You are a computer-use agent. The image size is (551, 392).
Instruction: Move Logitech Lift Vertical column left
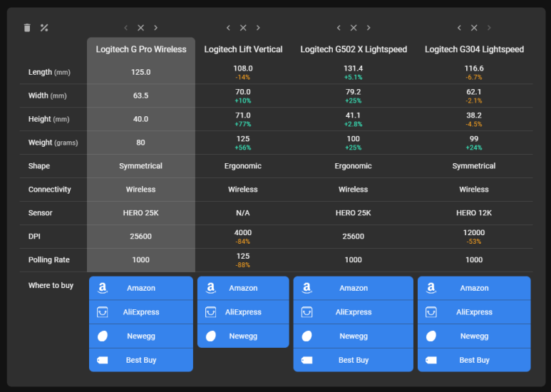pos(228,28)
